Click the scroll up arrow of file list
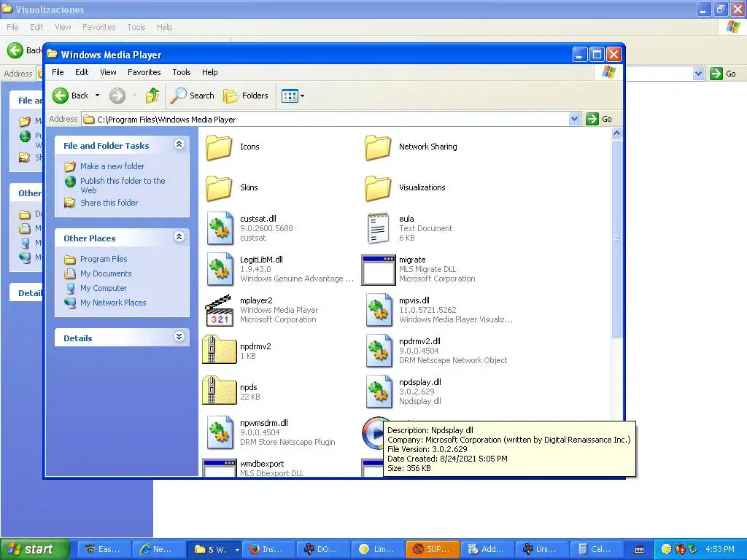 (616, 133)
